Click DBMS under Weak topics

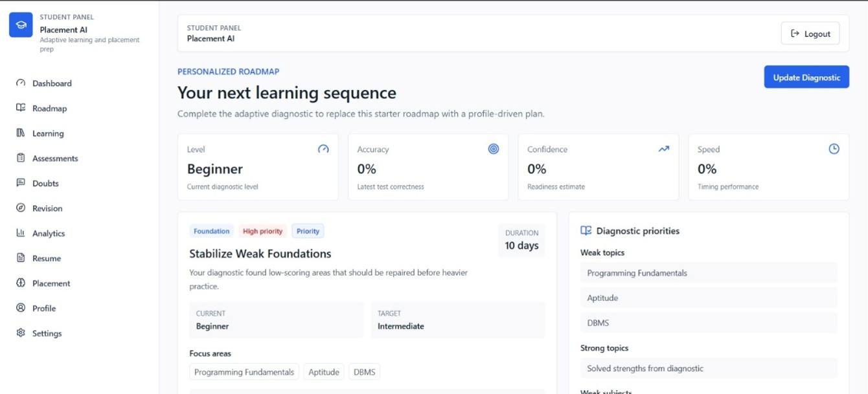(709, 323)
